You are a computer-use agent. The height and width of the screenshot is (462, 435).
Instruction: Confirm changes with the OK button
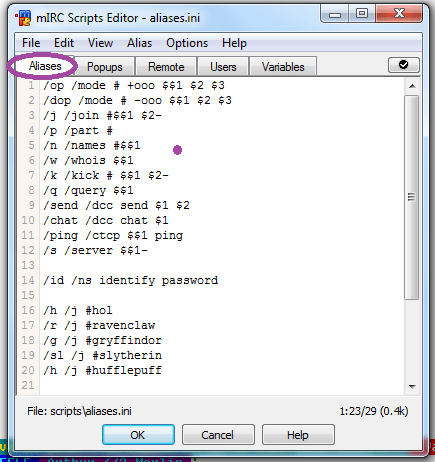pyautogui.click(x=138, y=435)
